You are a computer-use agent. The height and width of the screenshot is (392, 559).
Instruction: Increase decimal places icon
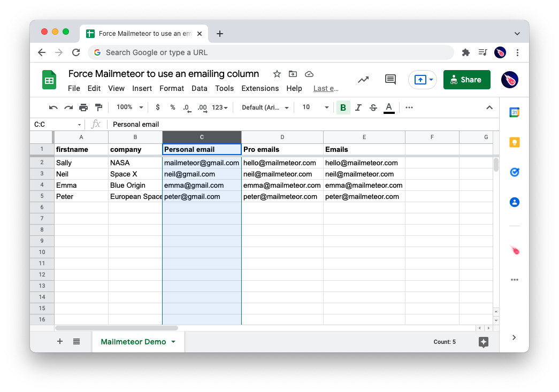point(202,108)
